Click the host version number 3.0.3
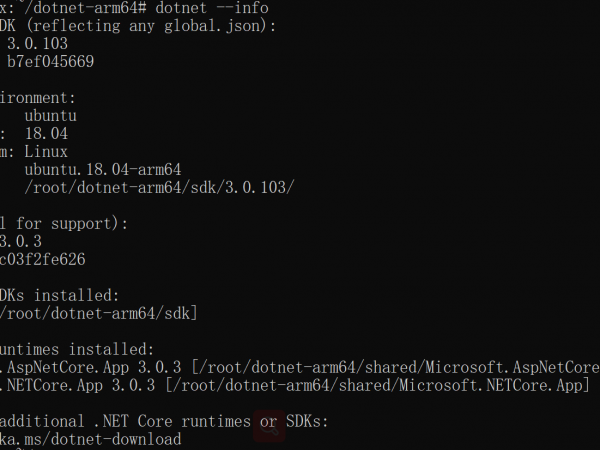The height and width of the screenshot is (450, 600). (20, 242)
